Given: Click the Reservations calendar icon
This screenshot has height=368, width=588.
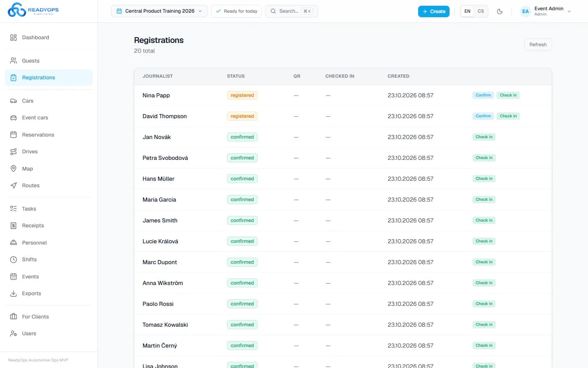Looking at the screenshot, I should click(13, 135).
